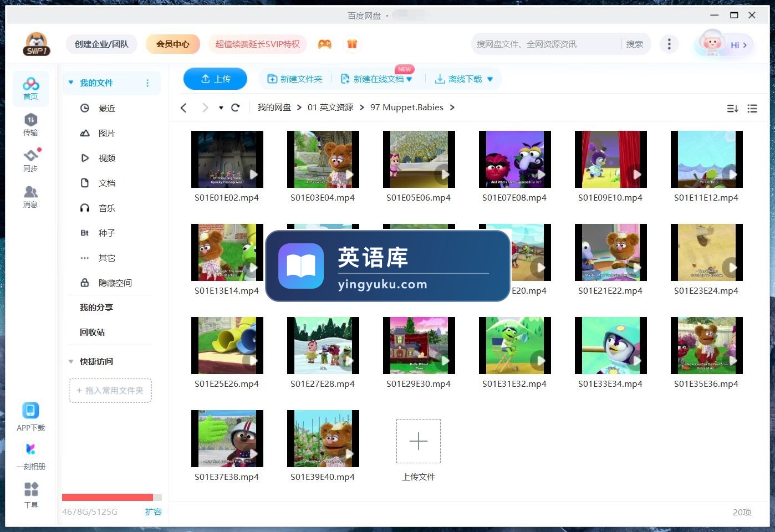775x532 pixels.
Task: Select 我的分享 in sidebar
Action: 96,307
